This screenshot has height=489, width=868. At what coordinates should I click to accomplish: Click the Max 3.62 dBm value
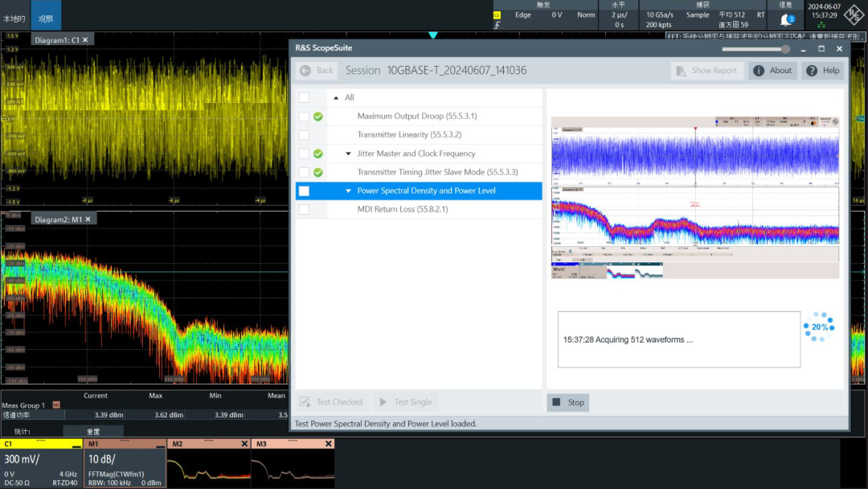(168, 415)
